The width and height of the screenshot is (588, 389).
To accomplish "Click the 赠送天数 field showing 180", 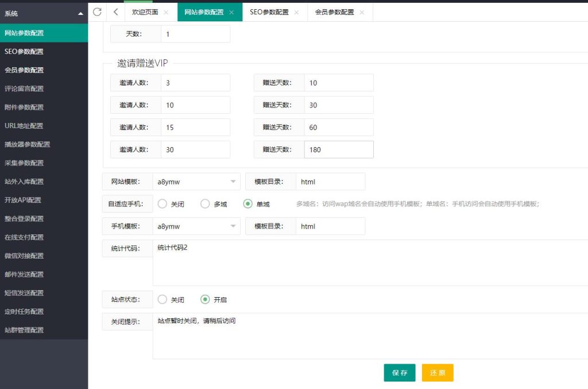I will (x=339, y=149).
